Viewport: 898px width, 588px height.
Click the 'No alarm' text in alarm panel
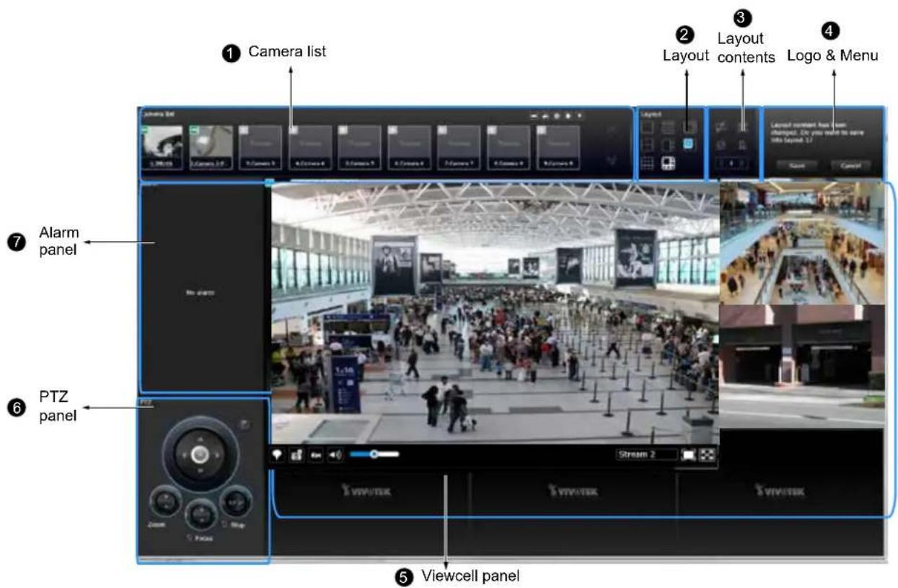[201, 293]
